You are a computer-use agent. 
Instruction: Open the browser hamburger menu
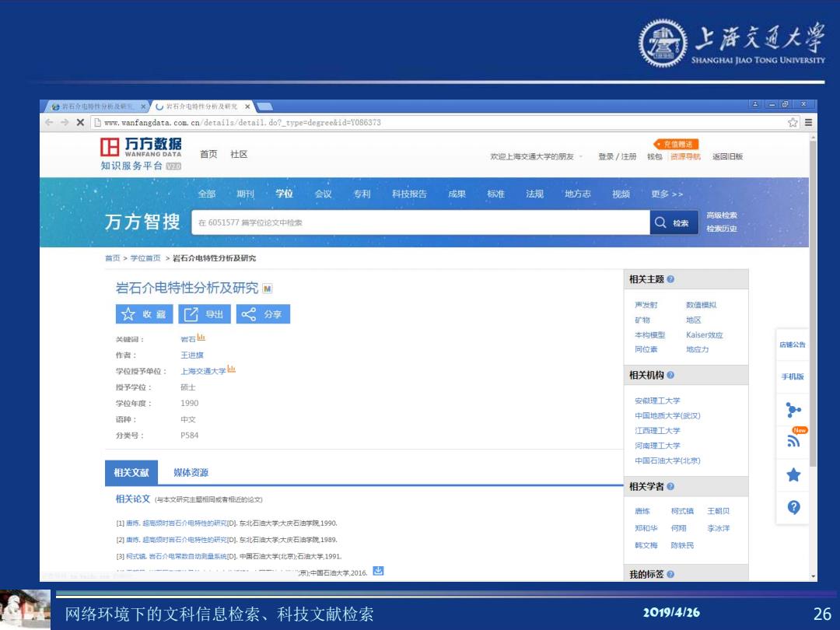[808, 123]
